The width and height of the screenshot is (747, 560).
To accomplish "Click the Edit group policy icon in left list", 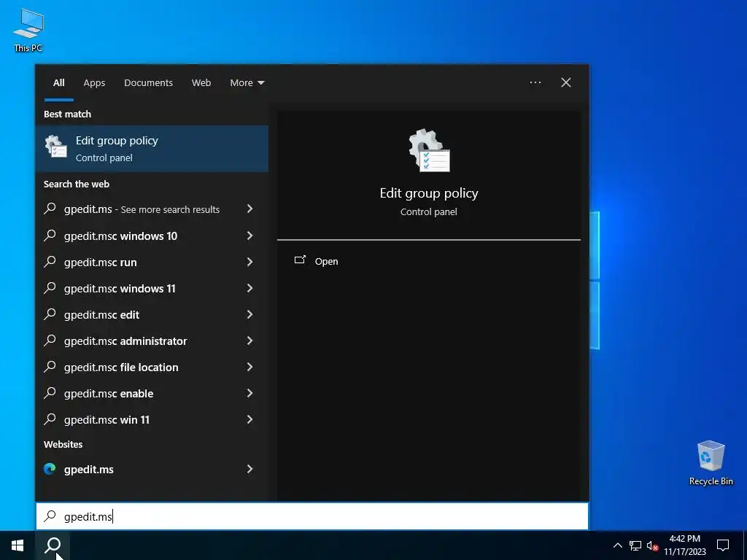I will pyautogui.click(x=55, y=146).
